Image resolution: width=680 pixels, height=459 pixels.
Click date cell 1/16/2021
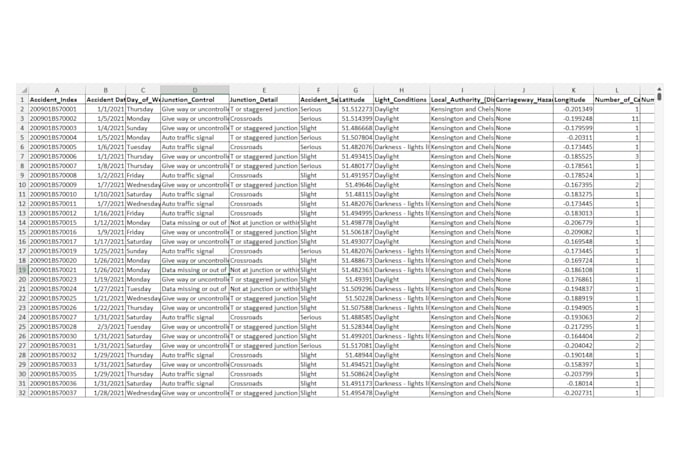105,213
